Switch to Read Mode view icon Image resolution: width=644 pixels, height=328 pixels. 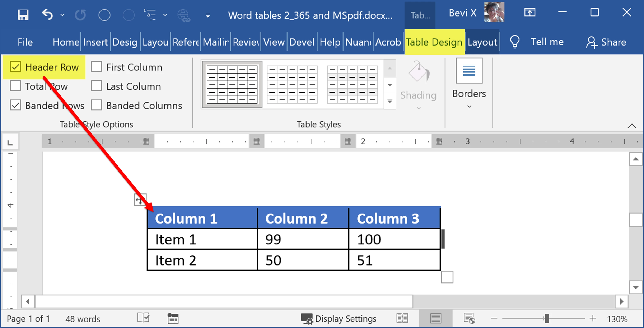(x=402, y=319)
